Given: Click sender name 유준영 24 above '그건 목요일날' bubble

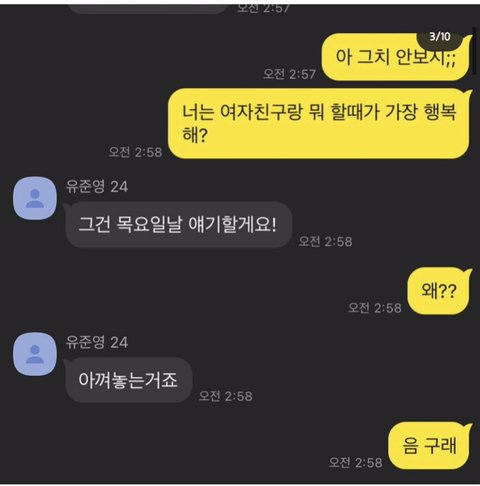Looking at the screenshot, I should coord(97,187).
